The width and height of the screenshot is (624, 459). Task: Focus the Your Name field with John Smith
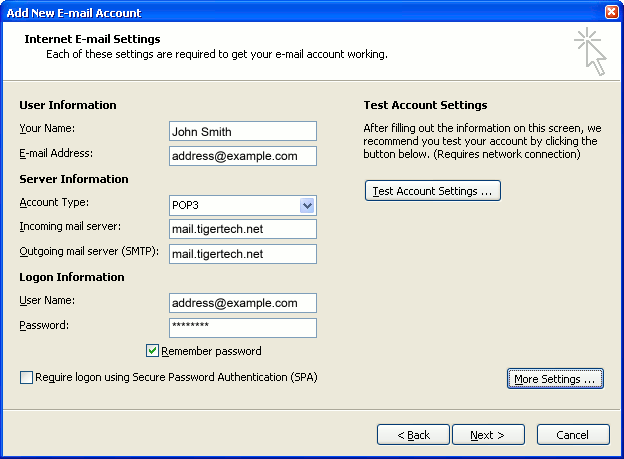coord(242,131)
